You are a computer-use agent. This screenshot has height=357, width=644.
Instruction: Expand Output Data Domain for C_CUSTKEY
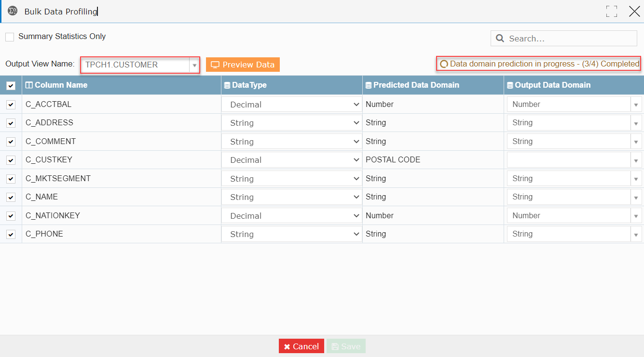tap(637, 160)
